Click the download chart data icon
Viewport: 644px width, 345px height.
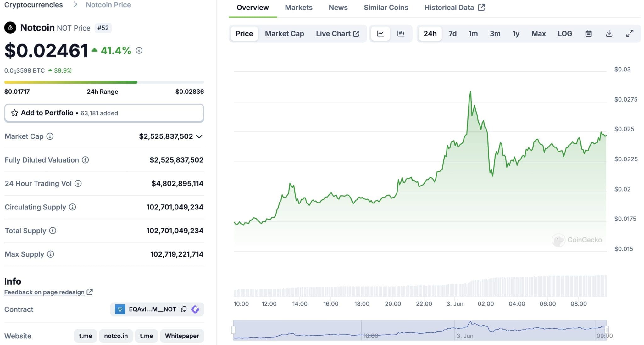tap(609, 34)
